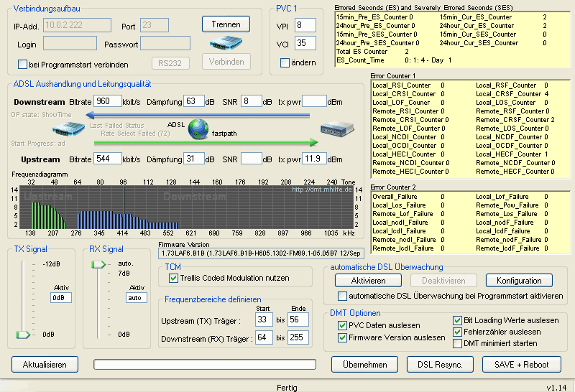Click the 'fastpath' label beside the globe
This screenshot has width=575, height=392.
tap(224, 134)
